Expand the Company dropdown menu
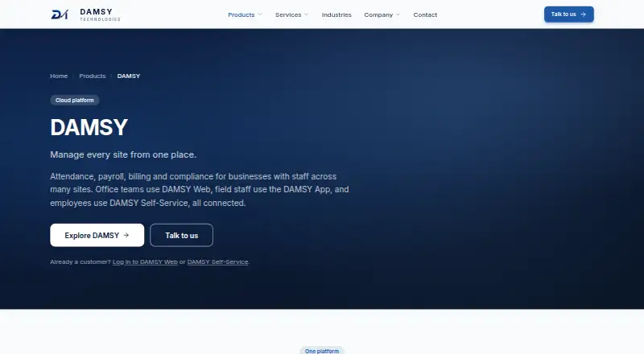The width and height of the screenshot is (644, 354). pyautogui.click(x=382, y=14)
